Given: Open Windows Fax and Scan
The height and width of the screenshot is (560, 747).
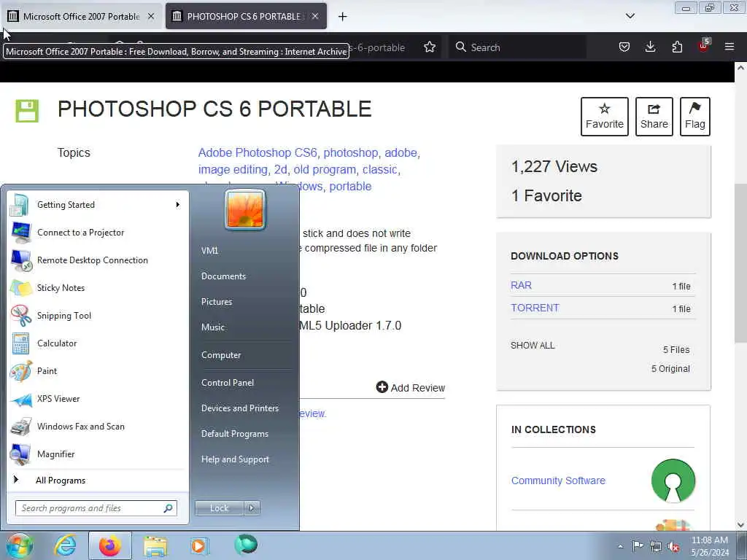Looking at the screenshot, I should point(98,426).
